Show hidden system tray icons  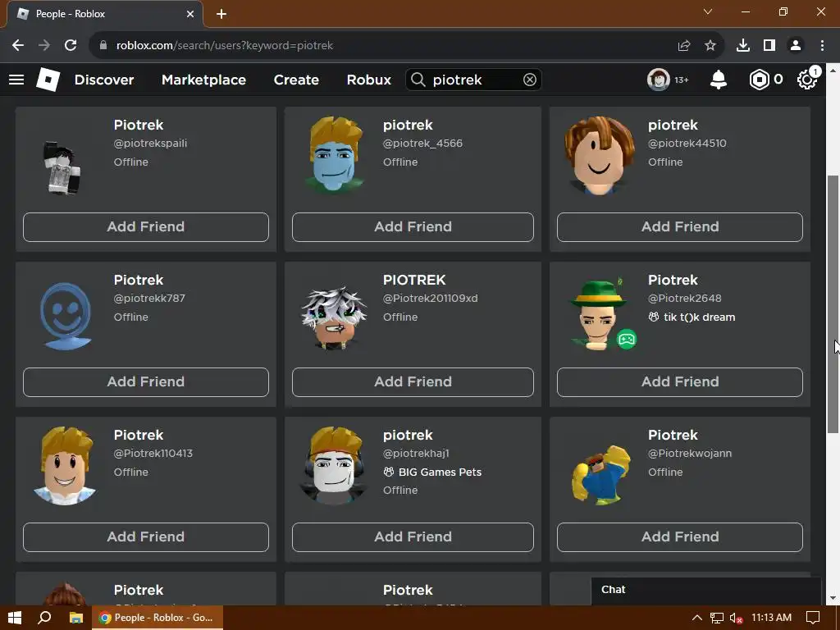click(697, 618)
